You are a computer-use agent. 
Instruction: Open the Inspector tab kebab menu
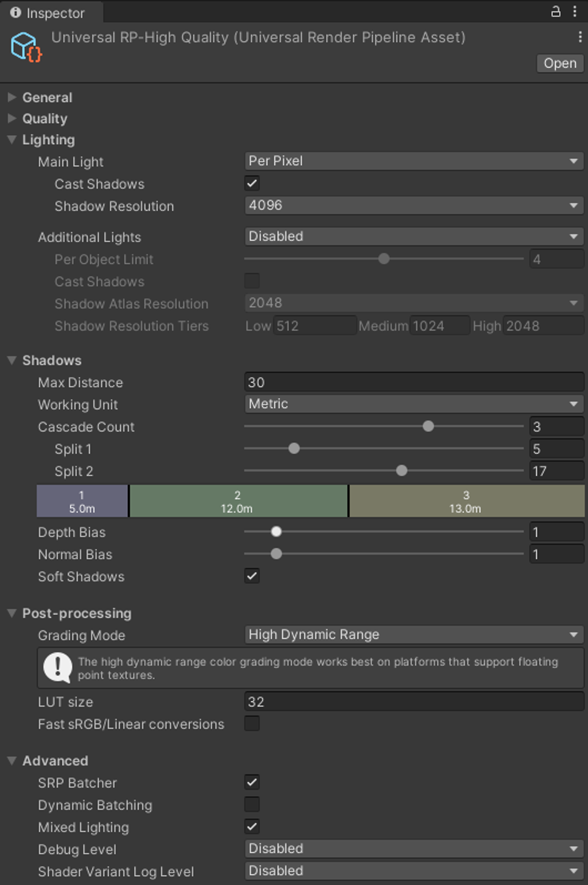[575, 11]
